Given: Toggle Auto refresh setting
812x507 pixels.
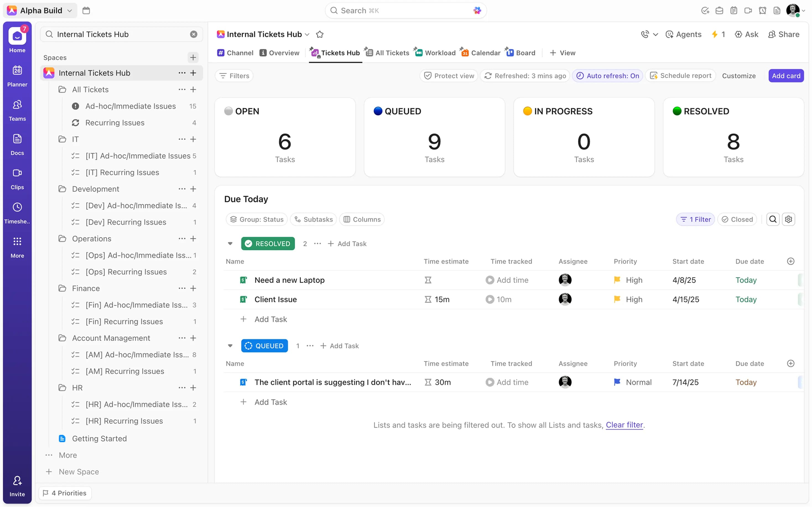Looking at the screenshot, I should coord(608,76).
